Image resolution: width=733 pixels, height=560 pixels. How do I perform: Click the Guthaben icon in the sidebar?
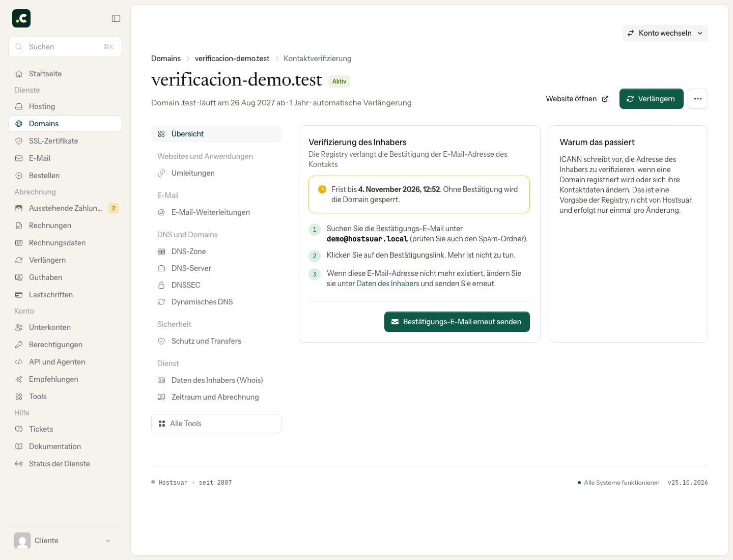[19, 277]
